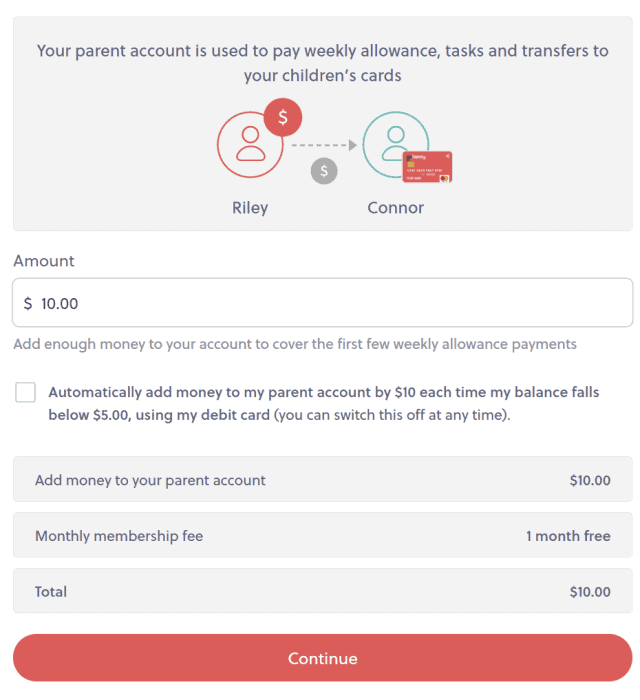640x700 pixels.
Task: Click the weekly allowance helper text
Action: point(295,344)
